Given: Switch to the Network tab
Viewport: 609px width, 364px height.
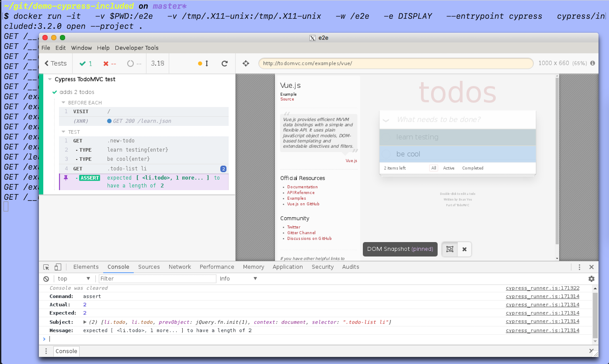Looking at the screenshot, I should (x=180, y=267).
